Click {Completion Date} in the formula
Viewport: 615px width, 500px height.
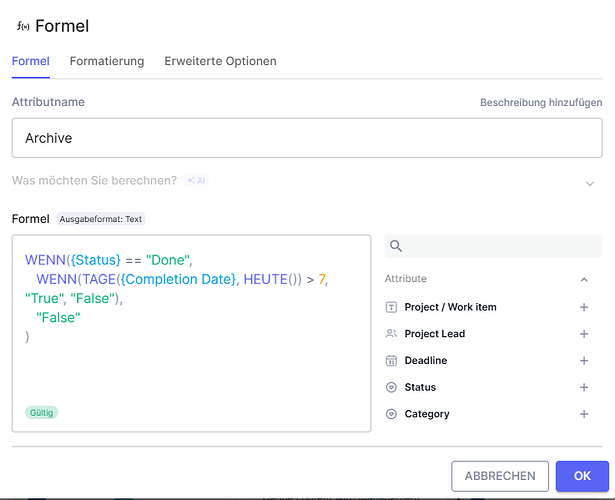pos(178,279)
